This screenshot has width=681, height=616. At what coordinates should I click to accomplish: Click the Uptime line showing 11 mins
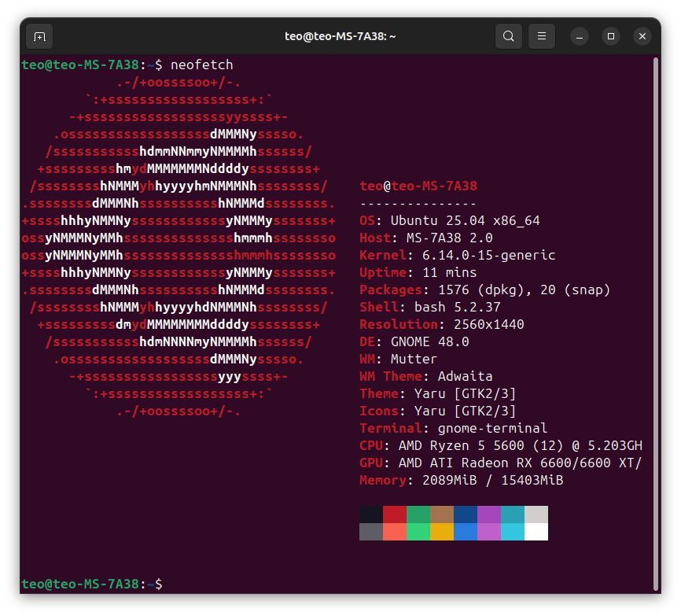pyautogui.click(x=418, y=272)
